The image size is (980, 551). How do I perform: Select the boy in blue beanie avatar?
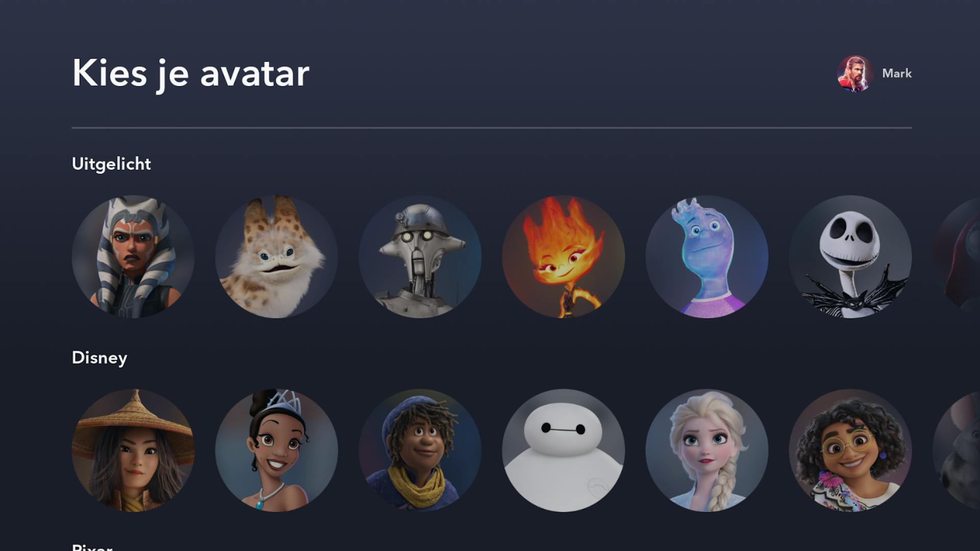(x=420, y=450)
